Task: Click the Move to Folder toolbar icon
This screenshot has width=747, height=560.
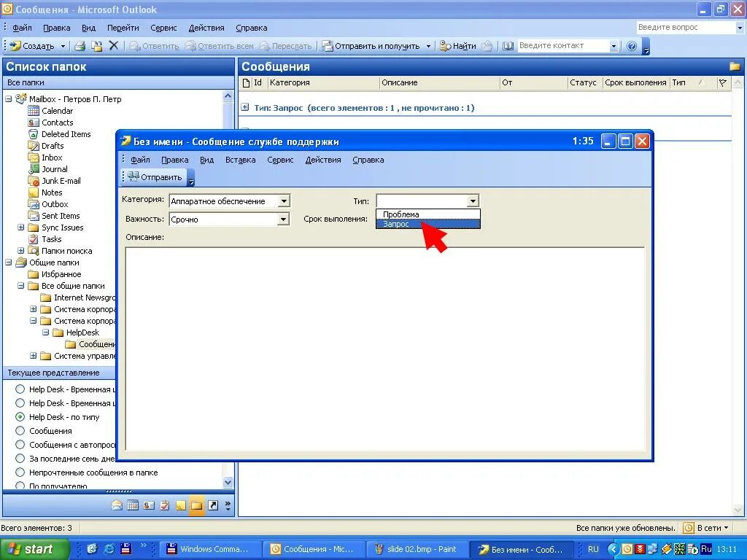Action: 97,46
